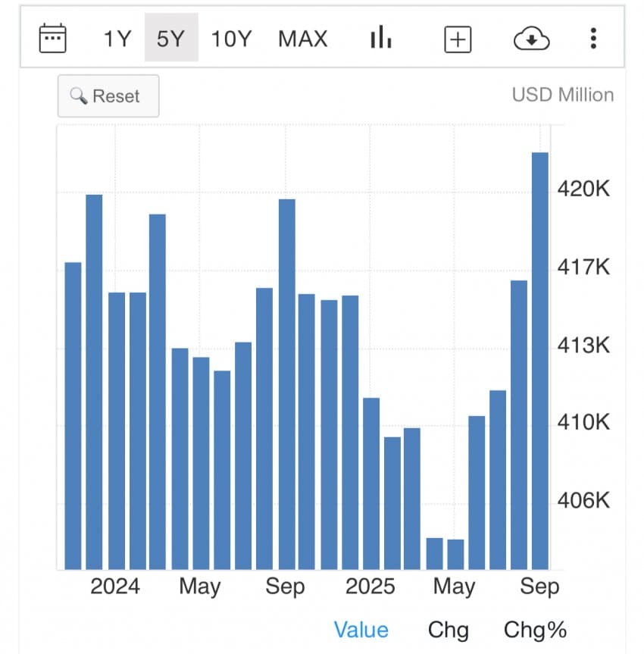644x654 pixels.
Task: Show the MAX time range
Action: (x=303, y=38)
